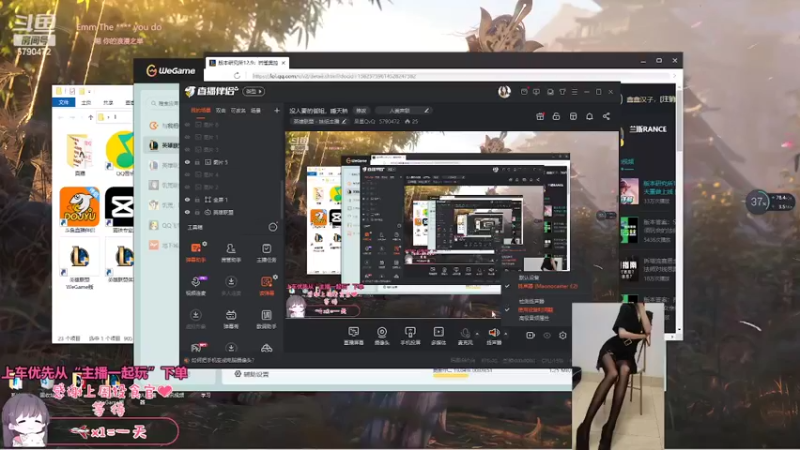Viewport: 800px width, 450px height.
Task: Open the settings gear in the bottom bar
Action: pyautogui.click(x=563, y=335)
